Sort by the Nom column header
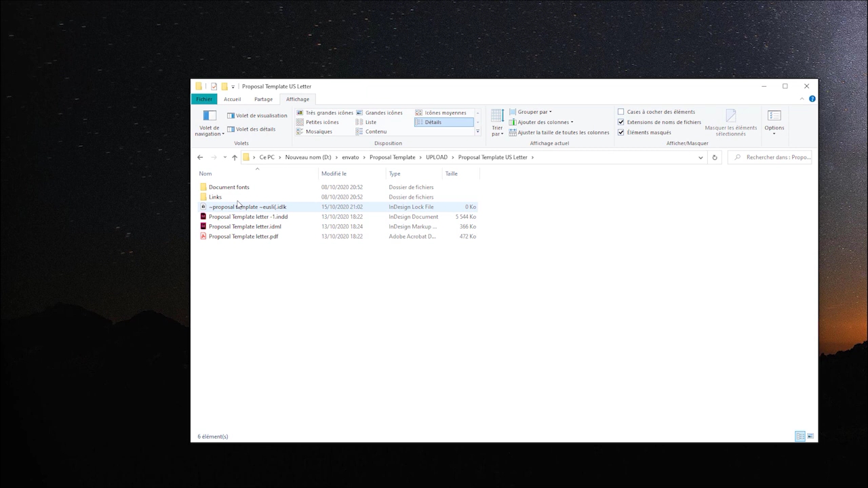The image size is (868, 488). (x=257, y=174)
